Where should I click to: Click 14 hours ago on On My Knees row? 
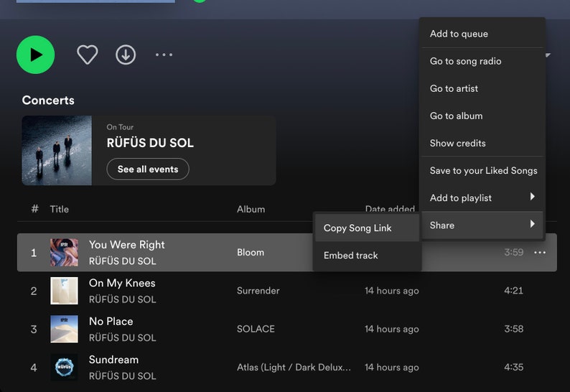tap(392, 291)
